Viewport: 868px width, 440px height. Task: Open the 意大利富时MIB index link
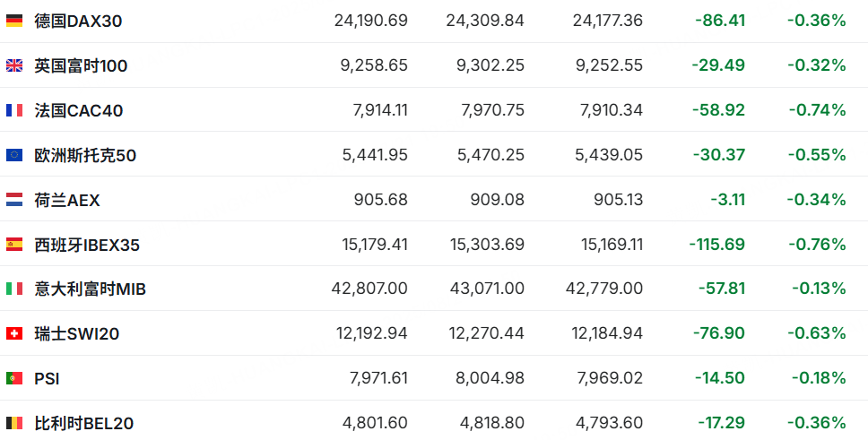(x=91, y=289)
